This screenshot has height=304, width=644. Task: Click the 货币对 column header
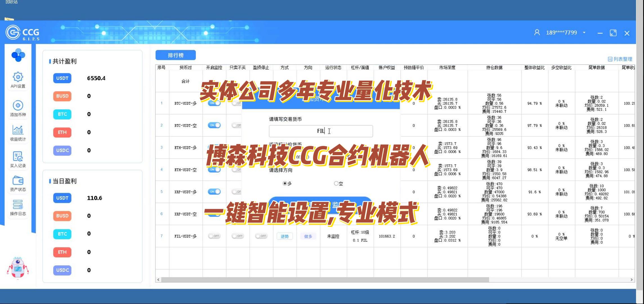[x=185, y=68]
